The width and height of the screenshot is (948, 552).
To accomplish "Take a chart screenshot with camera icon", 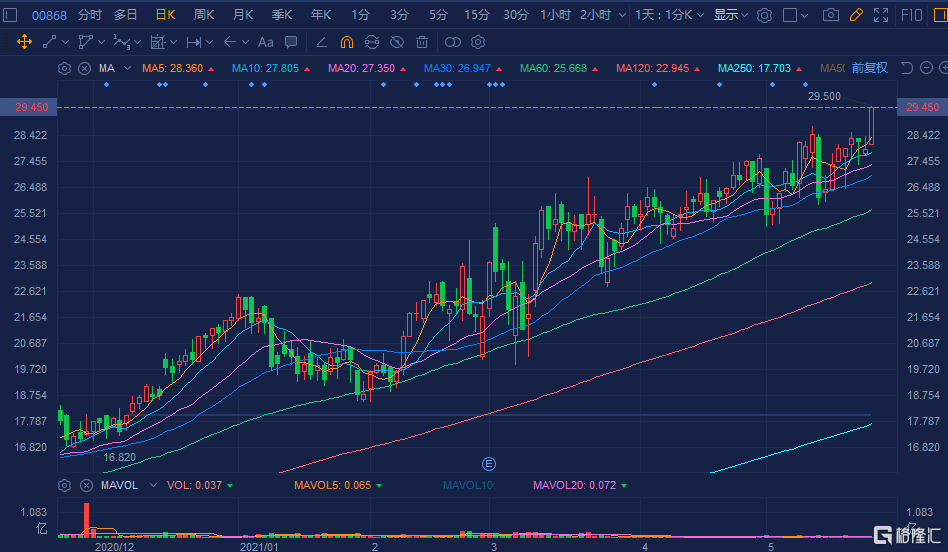I will 830,15.
